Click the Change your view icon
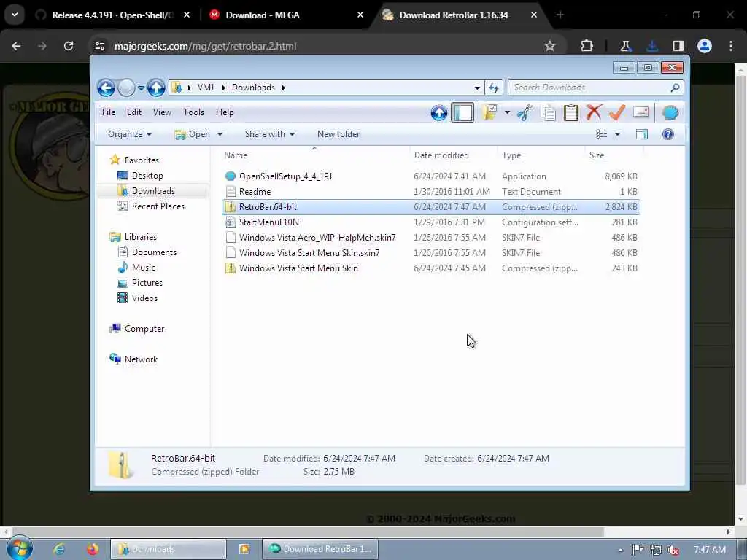The image size is (747, 560). pyautogui.click(x=602, y=134)
